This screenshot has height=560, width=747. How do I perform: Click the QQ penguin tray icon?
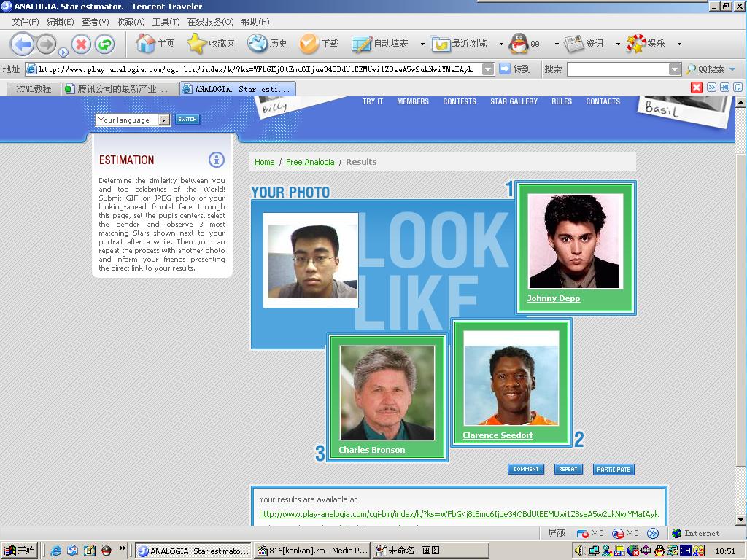point(659,551)
